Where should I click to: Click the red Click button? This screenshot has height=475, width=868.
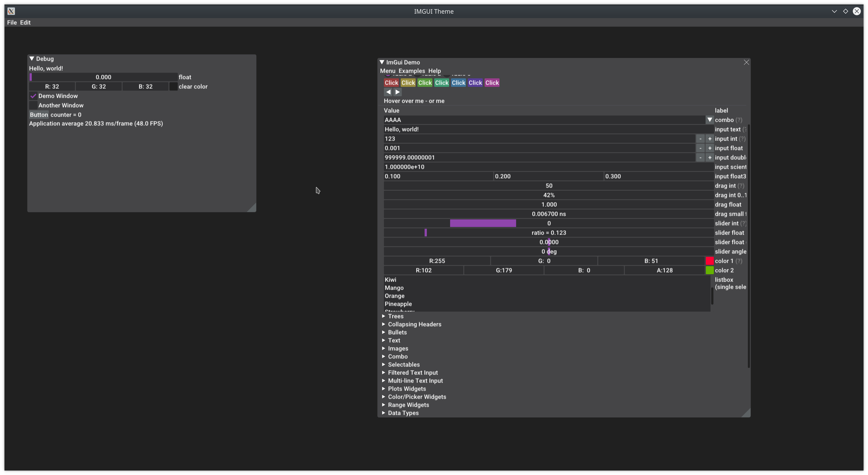click(x=391, y=83)
